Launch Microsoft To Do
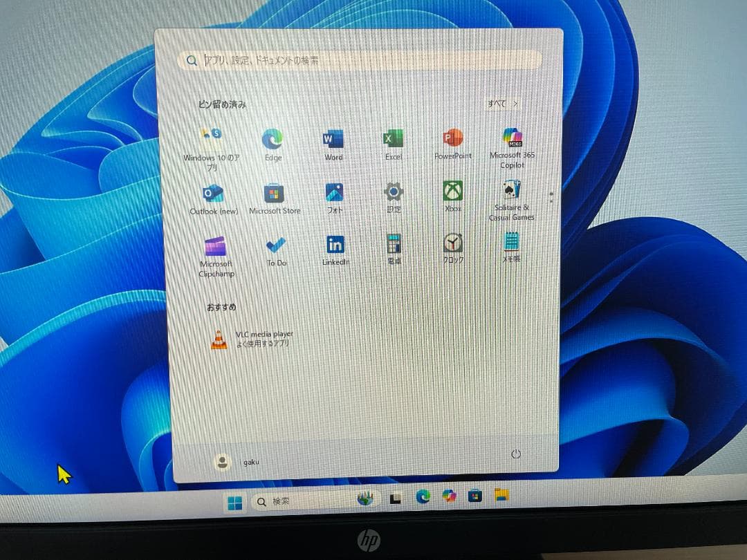The image size is (747, 560). click(x=275, y=245)
